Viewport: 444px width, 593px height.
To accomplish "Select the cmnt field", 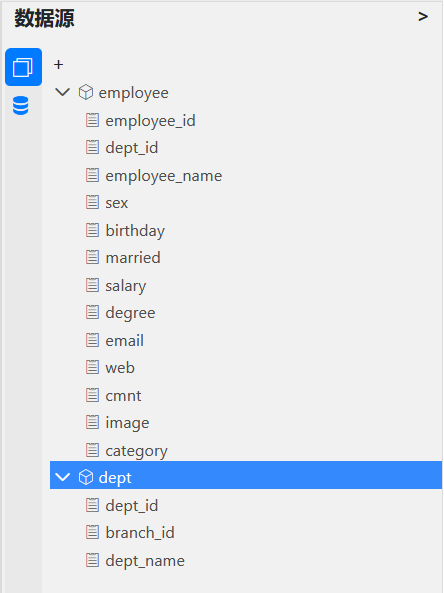I will click(123, 396).
